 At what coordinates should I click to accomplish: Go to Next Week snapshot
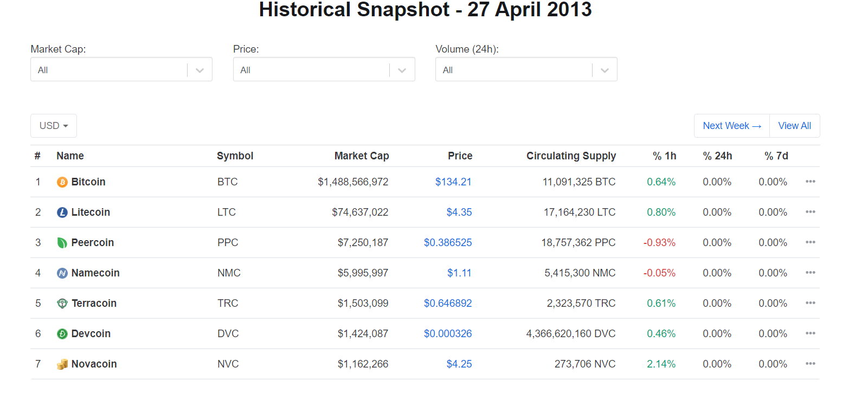(731, 126)
